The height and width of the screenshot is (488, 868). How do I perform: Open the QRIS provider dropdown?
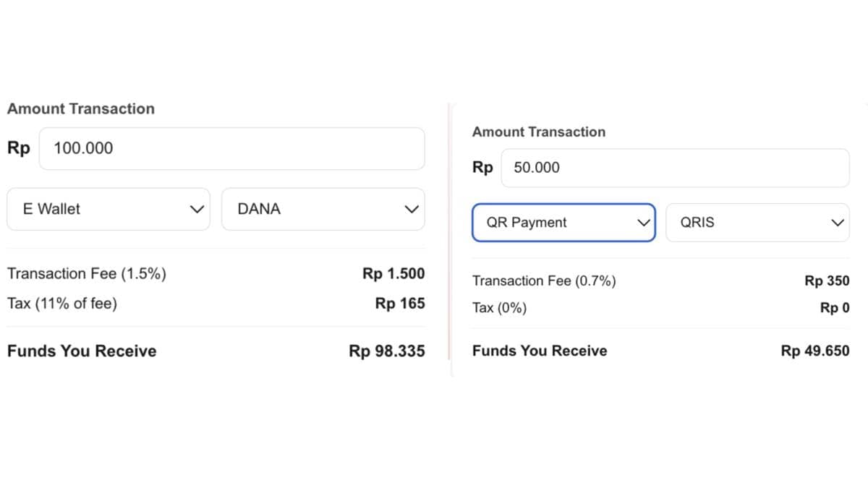(x=757, y=223)
